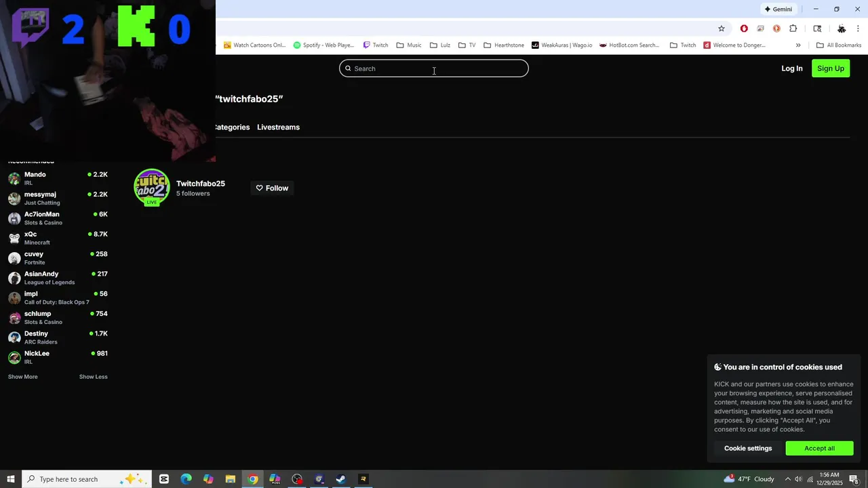Switch to Chrome in the taskbar

click(x=252, y=479)
